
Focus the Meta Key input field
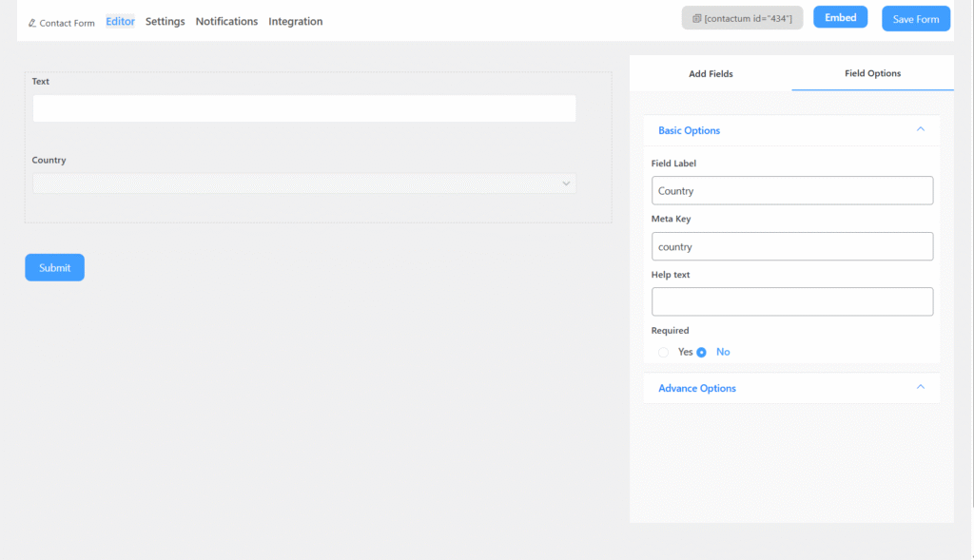click(x=791, y=246)
